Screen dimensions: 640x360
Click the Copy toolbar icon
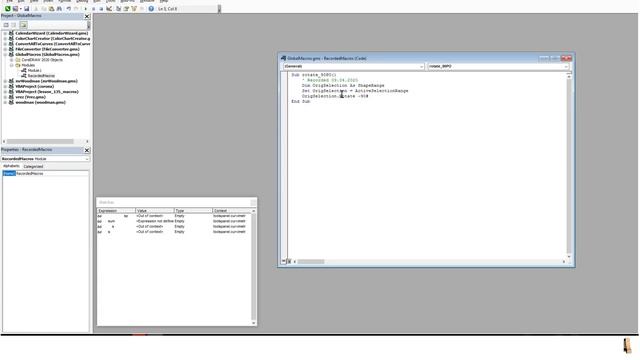[43, 9]
